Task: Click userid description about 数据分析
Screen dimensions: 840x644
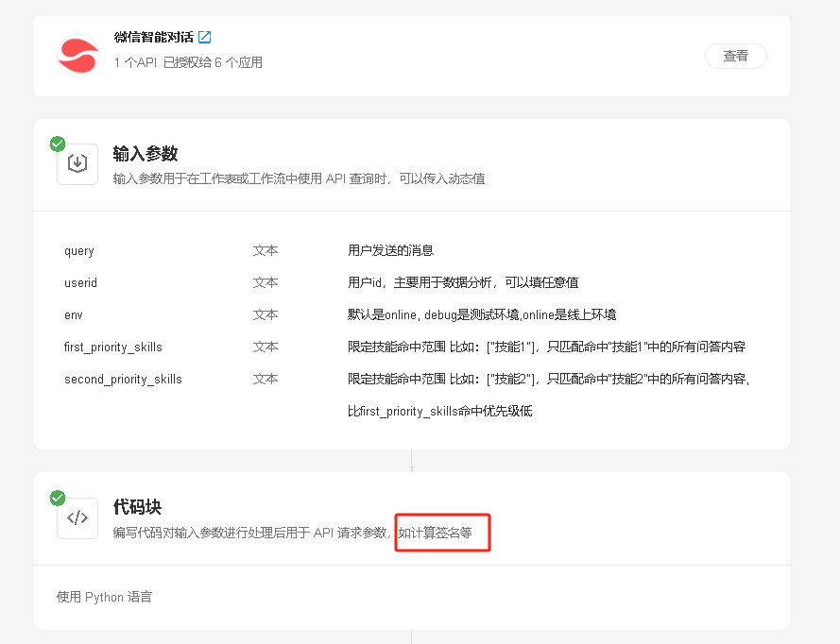Action: (x=463, y=282)
